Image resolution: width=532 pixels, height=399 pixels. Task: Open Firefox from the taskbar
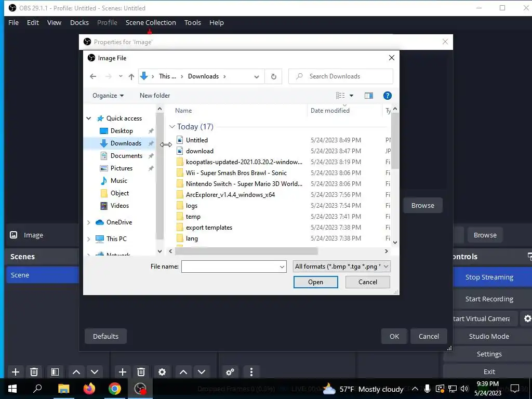[x=89, y=389]
